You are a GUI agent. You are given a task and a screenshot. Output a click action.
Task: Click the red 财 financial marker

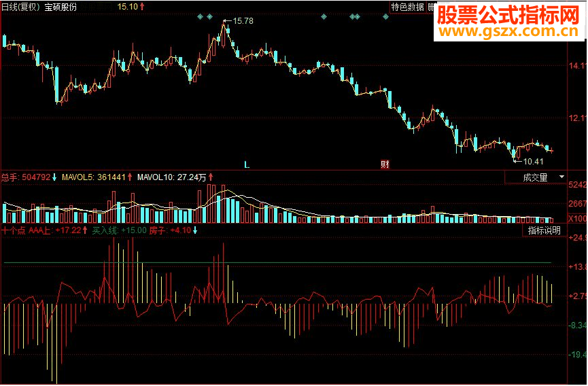[385, 164]
